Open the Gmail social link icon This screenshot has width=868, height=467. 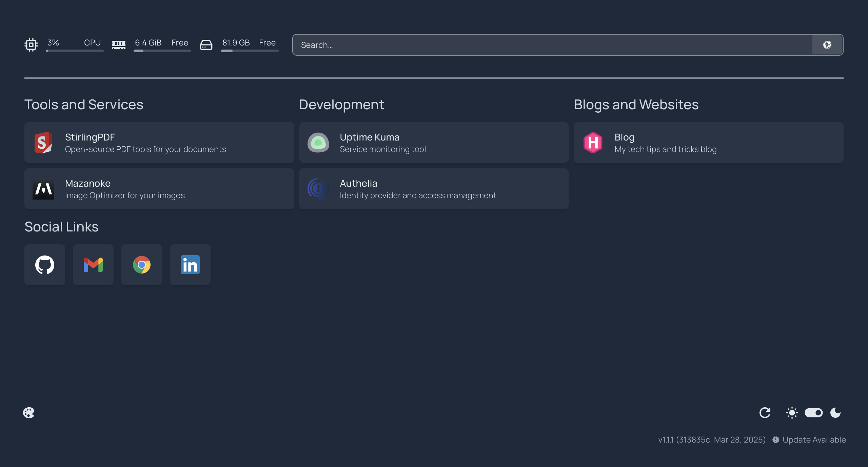93,265
